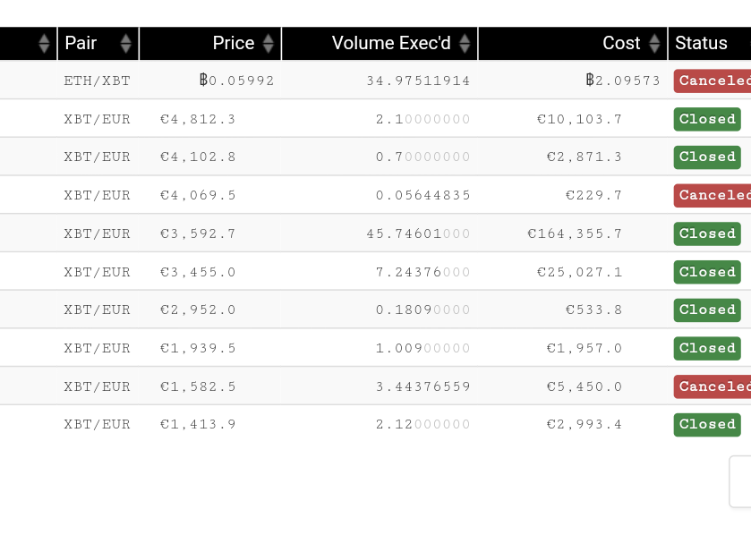Select Canceled badge on €1,582.5 row
751x560 pixels.
tap(713, 386)
